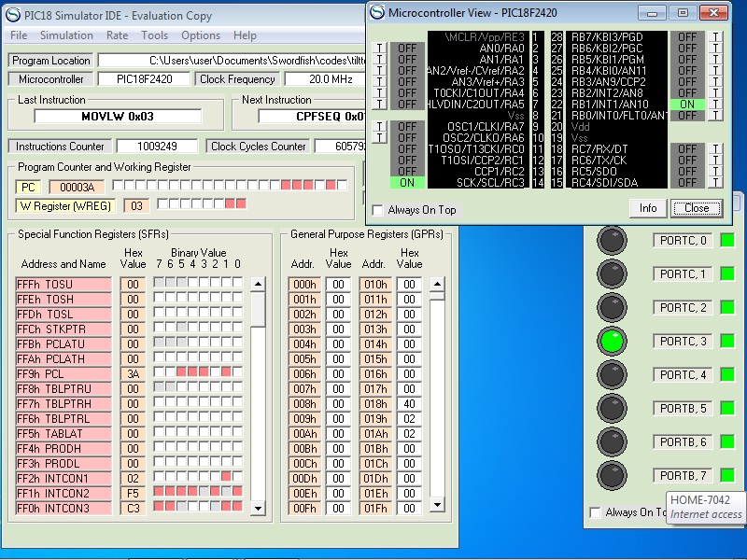The width and height of the screenshot is (747, 560).
Task: Toggle the T button for pin AN3/Vref+/RA3
Action: point(379,82)
